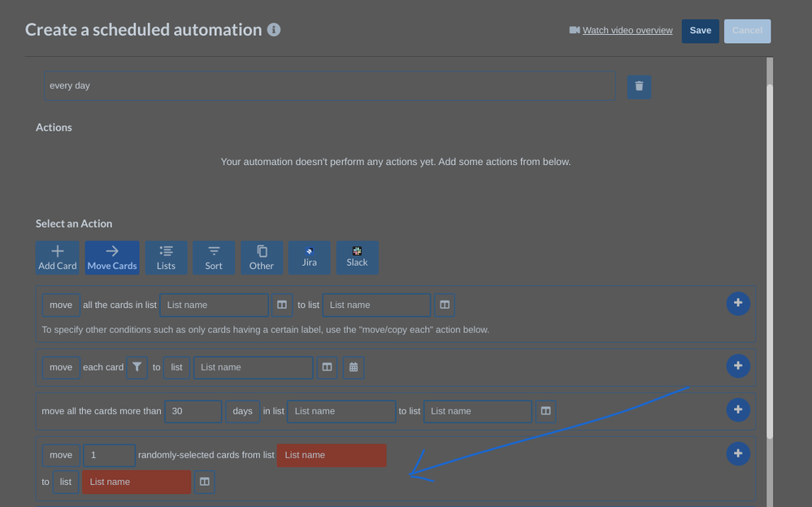The height and width of the screenshot is (507, 812).
Task: Toggle 'move' option in 'all the cards in list' row
Action: [x=61, y=305]
